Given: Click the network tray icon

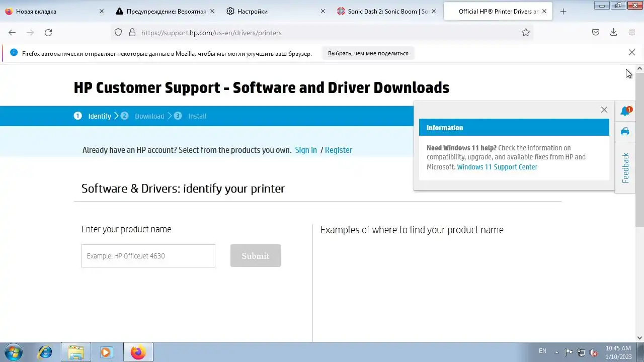Looking at the screenshot, I should (581, 352).
